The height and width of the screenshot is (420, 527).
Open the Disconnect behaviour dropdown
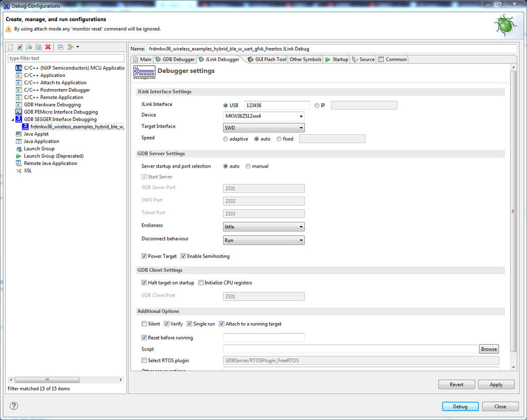(264, 240)
